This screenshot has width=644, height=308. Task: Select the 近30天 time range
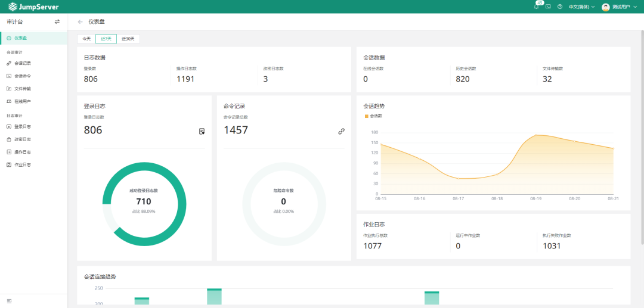coord(128,39)
